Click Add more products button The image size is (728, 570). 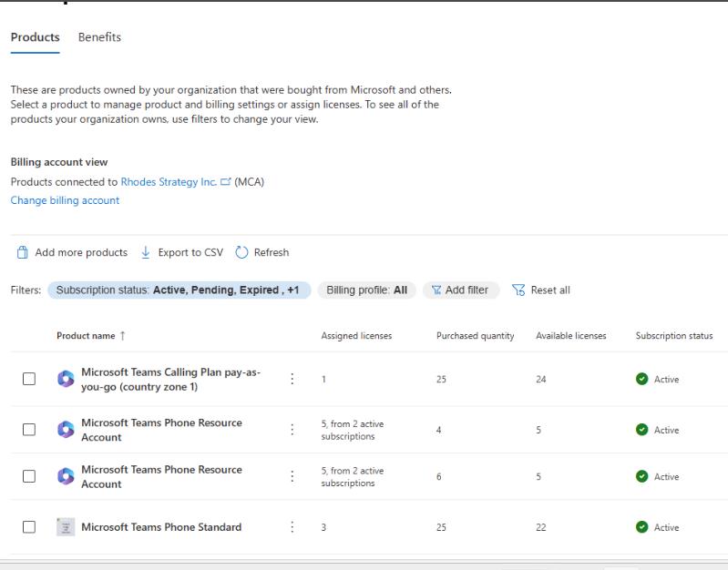[x=72, y=252]
